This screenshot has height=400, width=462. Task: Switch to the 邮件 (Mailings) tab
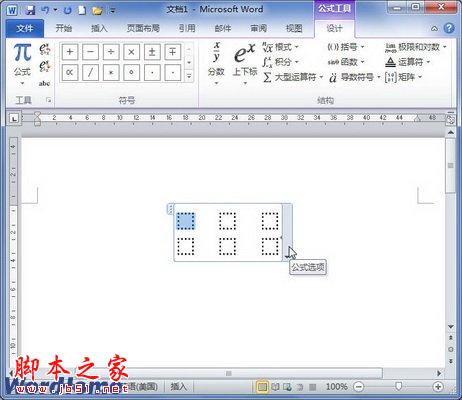tap(223, 29)
